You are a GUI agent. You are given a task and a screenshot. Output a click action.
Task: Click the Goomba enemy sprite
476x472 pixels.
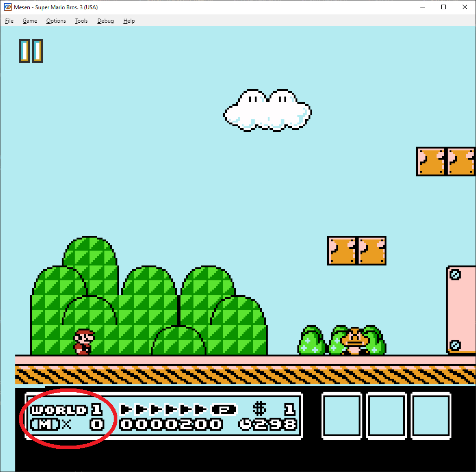pos(355,341)
